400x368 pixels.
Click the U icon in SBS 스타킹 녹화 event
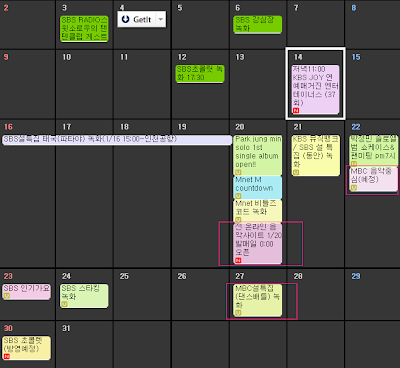(x=64, y=304)
